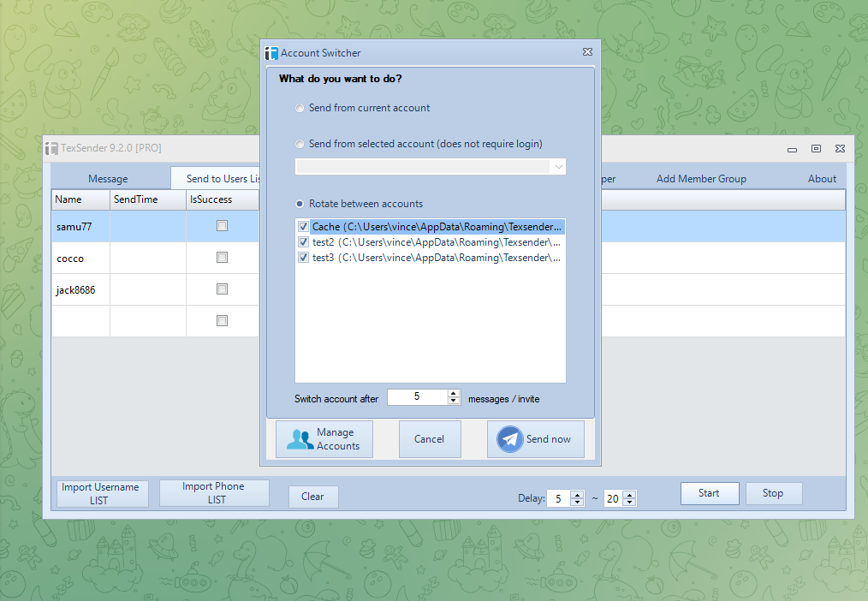Viewport: 868px width, 601px height.
Task: Increase the minimum Delay value
Action: 577,495
